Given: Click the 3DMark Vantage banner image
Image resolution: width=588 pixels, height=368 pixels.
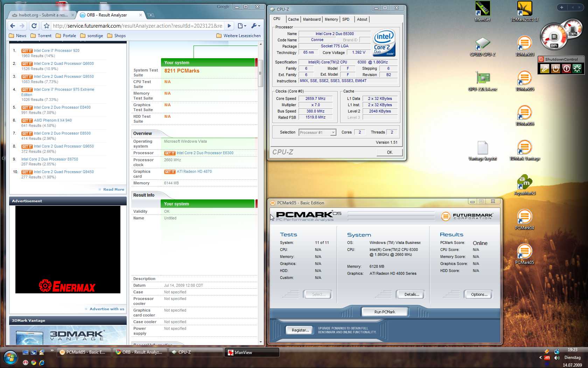Looking at the screenshot, I should click(68, 335).
